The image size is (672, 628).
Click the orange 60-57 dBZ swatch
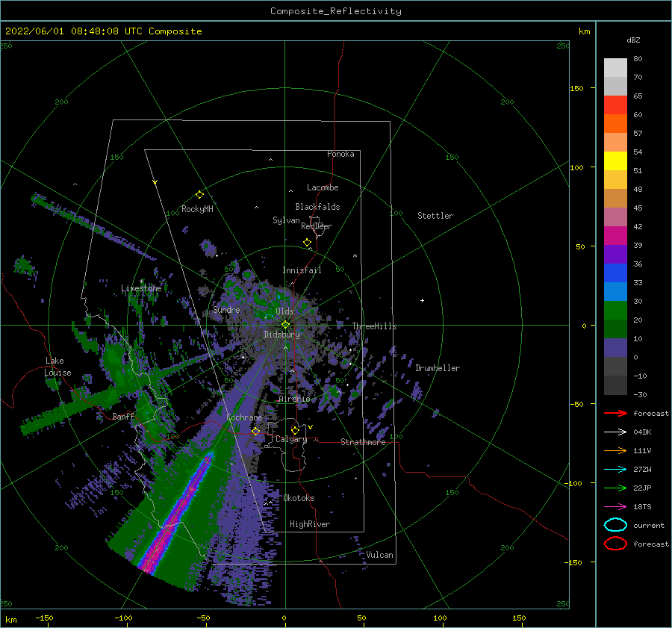coord(615,124)
